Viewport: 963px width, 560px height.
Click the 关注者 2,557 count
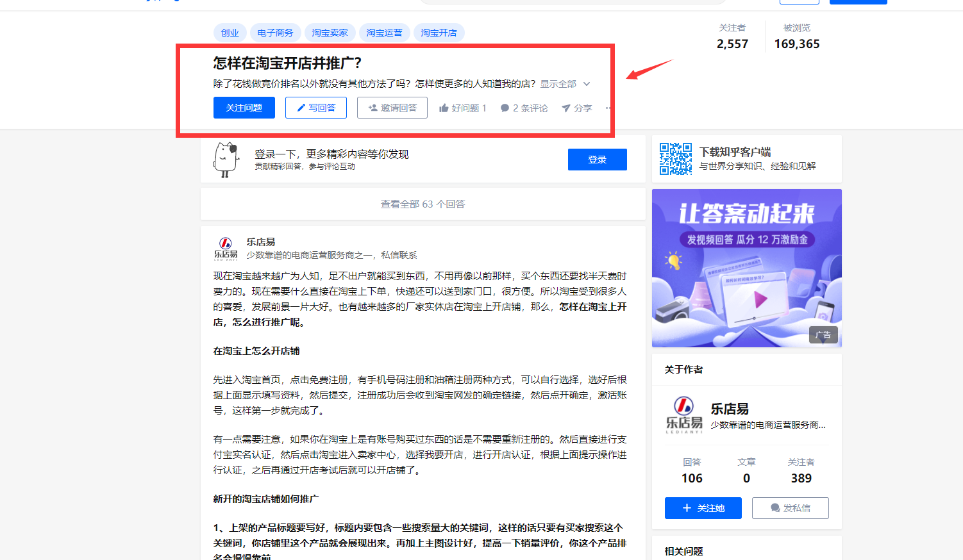tap(732, 37)
